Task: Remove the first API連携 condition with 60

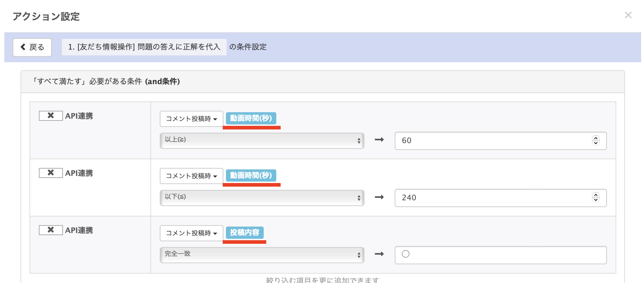Action: (51, 115)
